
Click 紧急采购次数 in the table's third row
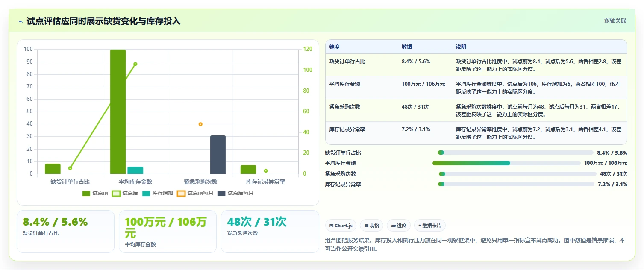(x=344, y=107)
